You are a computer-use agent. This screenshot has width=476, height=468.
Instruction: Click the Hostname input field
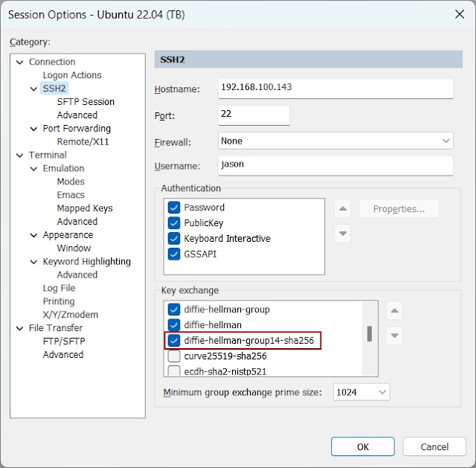335,89
